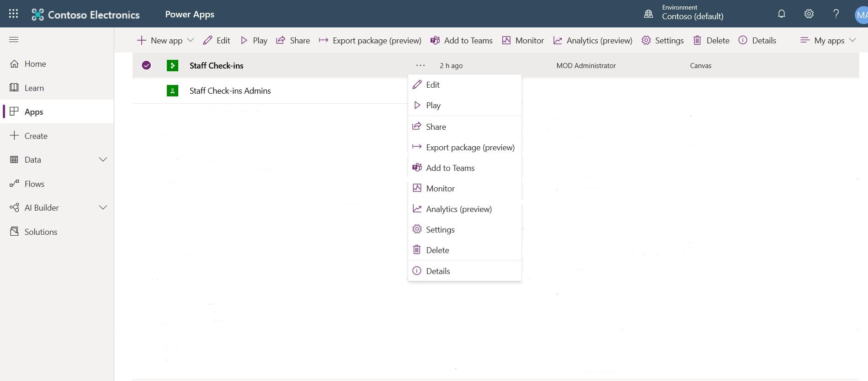Choose Share from the context menu

click(465, 127)
